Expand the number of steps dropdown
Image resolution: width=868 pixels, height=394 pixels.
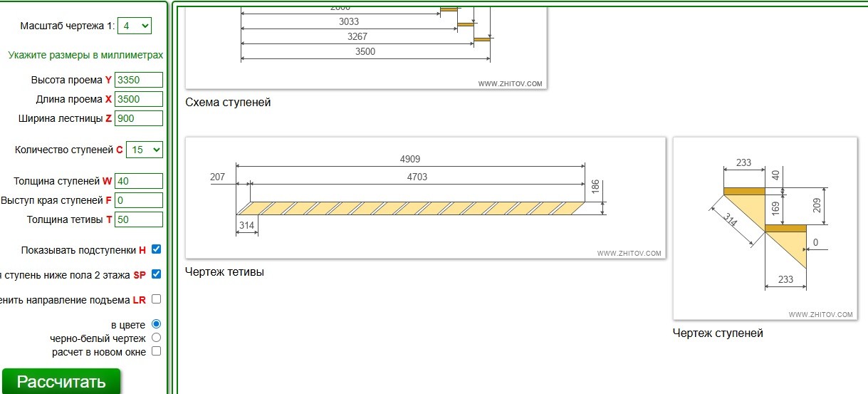pyautogui.click(x=145, y=150)
